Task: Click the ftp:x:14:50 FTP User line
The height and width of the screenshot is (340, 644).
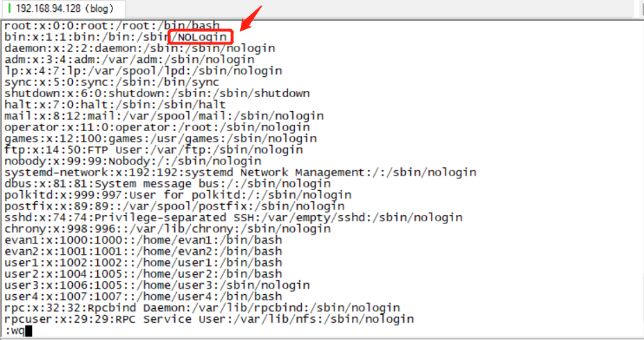Action: coord(153,150)
